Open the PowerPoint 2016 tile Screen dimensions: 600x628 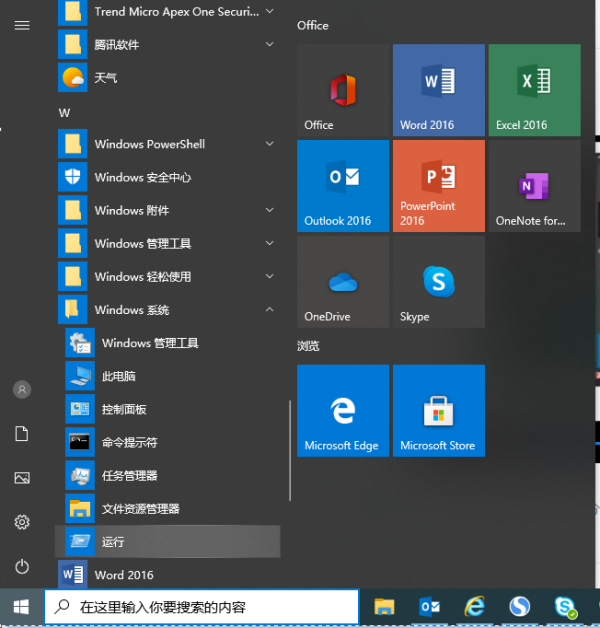(x=439, y=186)
